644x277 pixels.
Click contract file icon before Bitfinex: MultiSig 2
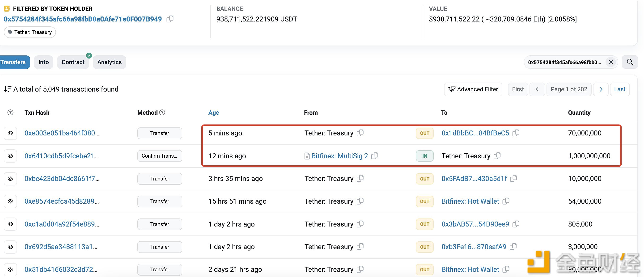tap(307, 156)
